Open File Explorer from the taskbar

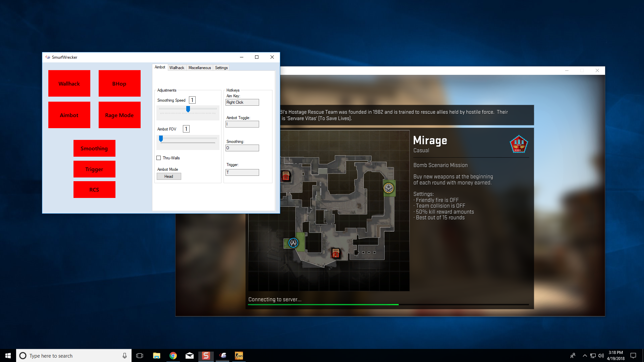156,356
